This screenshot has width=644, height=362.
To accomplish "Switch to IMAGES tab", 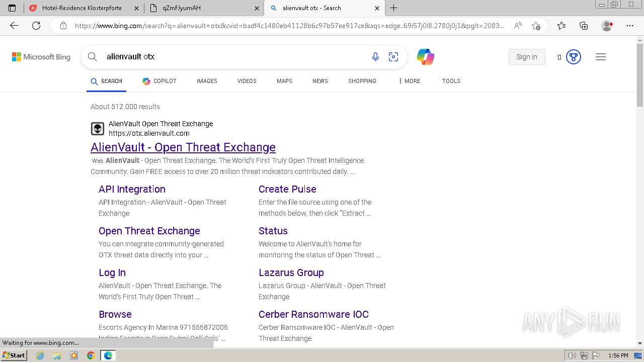I will coord(207,81).
